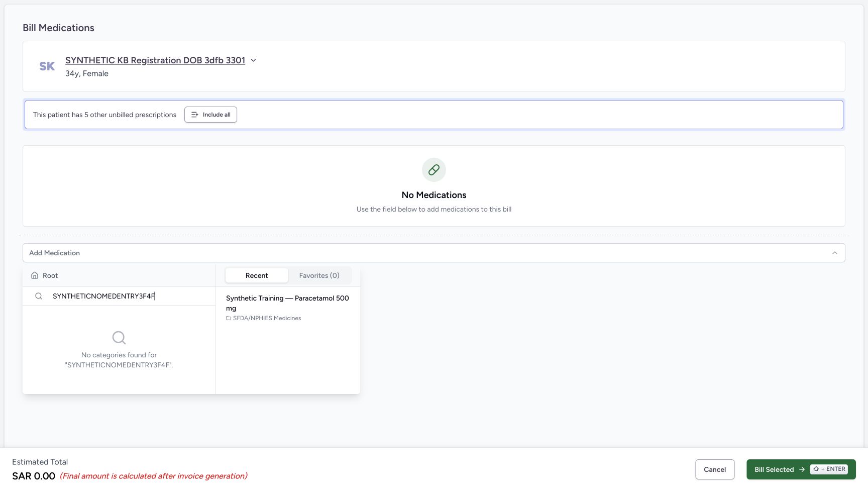Switch to the Favorites (0) tab
The height and width of the screenshot is (491, 868).
coord(319,275)
